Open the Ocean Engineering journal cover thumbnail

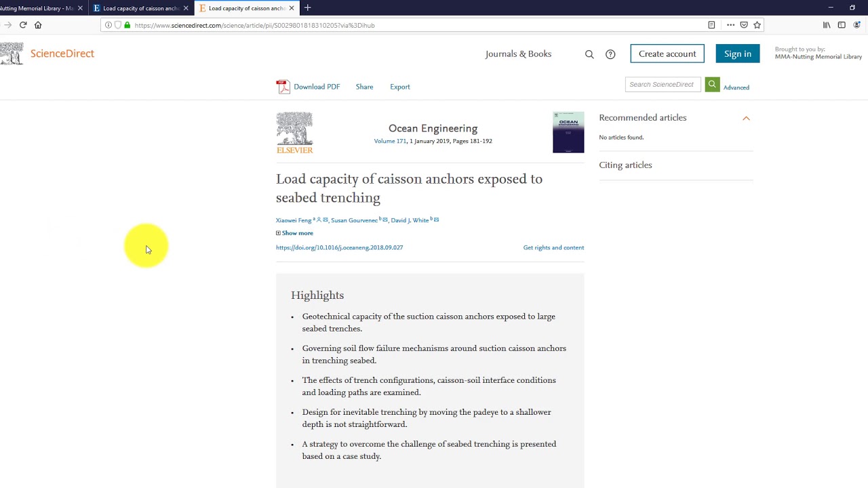(x=568, y=132)
